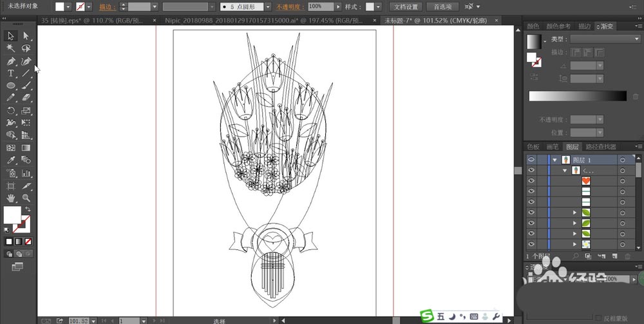
Task: Open the 5 点圆形 brush dropdown
Action: tap(267, 6)
